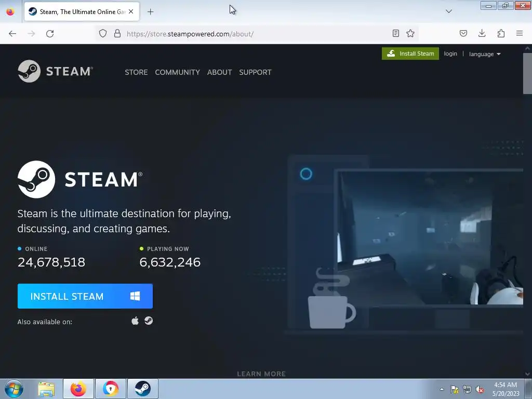532x399 pixels.
Task: Open the extensions puzzle icon
Action: click(x=501, y=33)
